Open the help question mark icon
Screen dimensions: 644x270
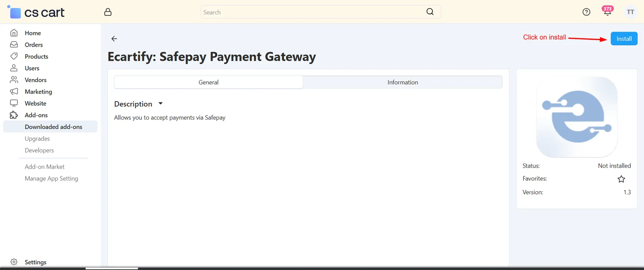tap(586, 12)
